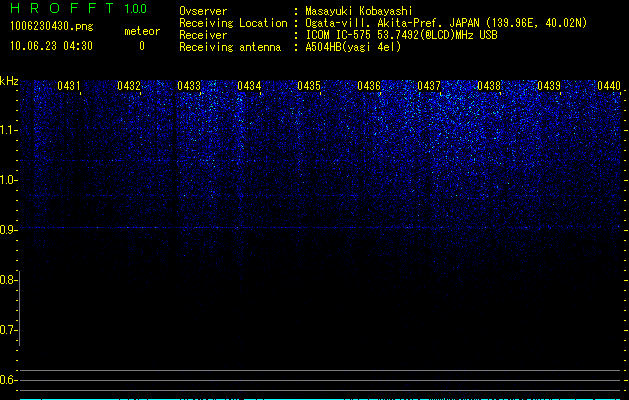
Task: Click the 0.7 kHz frequency axis label
Action: click(x=7, y=330)
